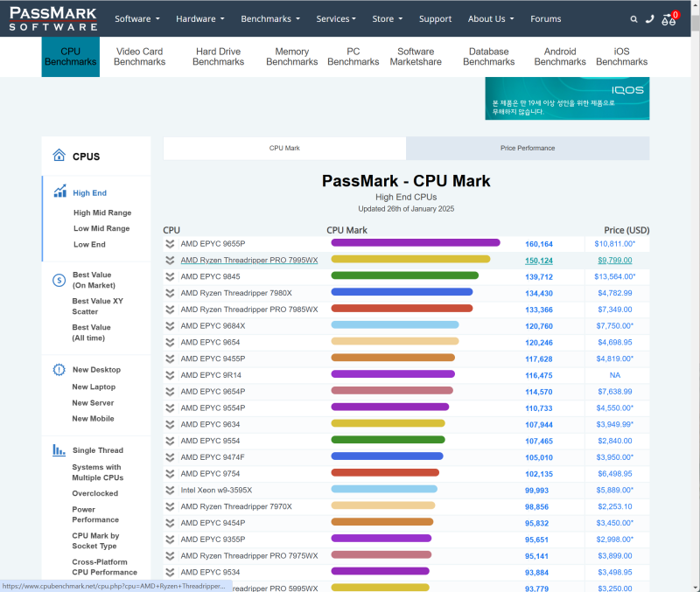The width and height of the screenshot is (700, 592).
Task: Open Low End CPU list
Action: [x=89, y=245]
